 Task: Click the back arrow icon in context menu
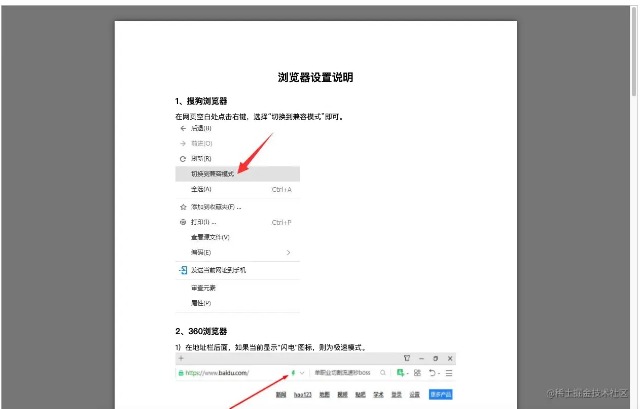182,129
